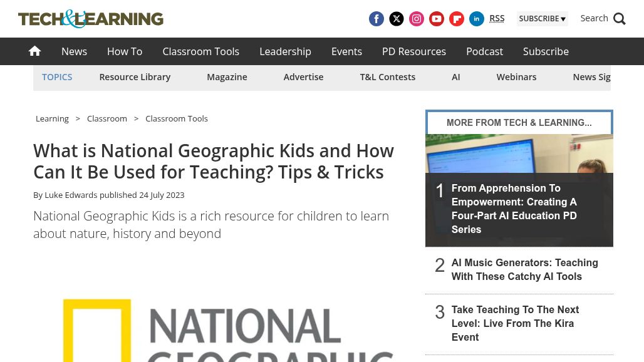Select the AI topic in the topics bar
The height and width of the screenshot is (362, 644).
[x=455, y=76]
